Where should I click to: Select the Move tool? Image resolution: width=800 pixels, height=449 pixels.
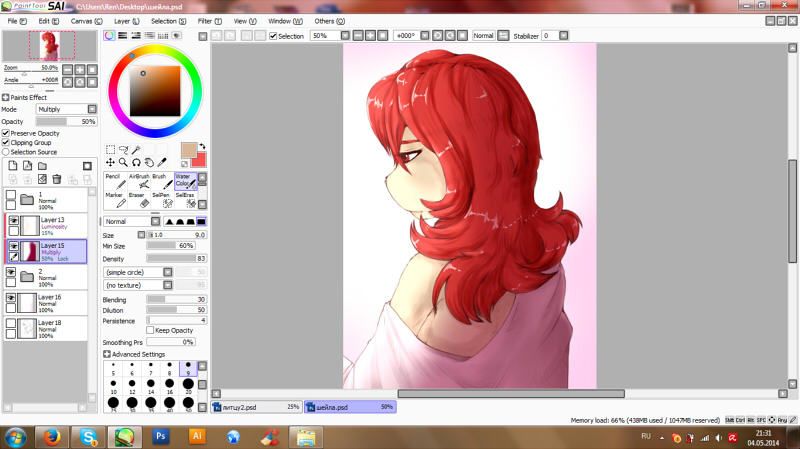coord(110,162)
